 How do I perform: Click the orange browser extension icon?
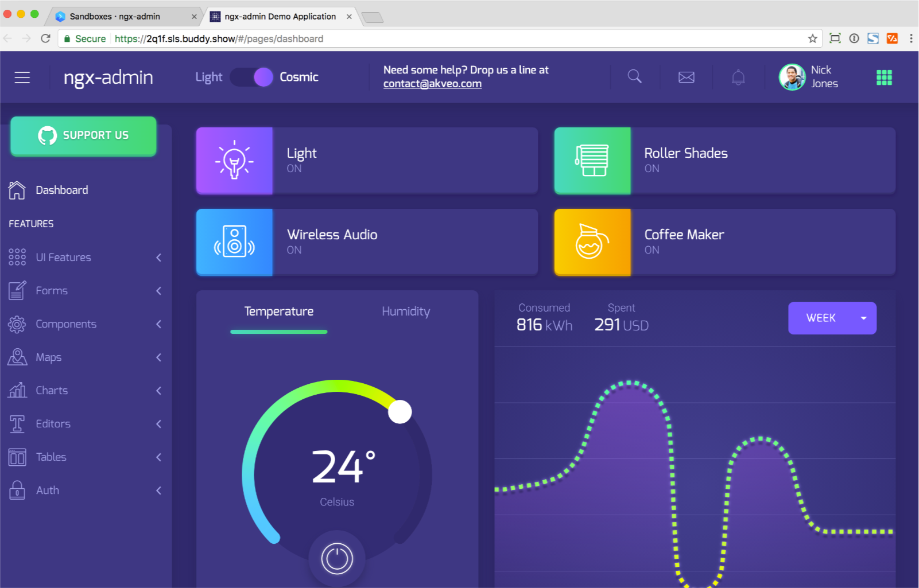pos(892,38)
